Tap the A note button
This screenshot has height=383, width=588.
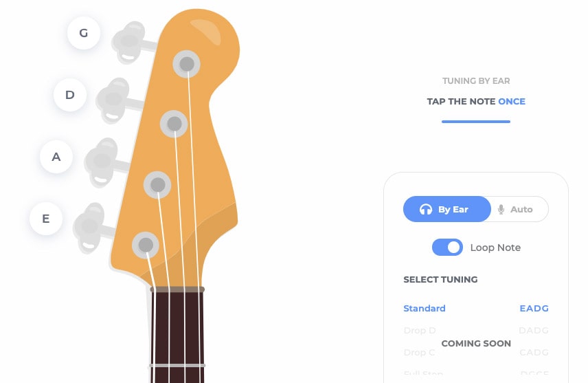click(x=56, y=157)
